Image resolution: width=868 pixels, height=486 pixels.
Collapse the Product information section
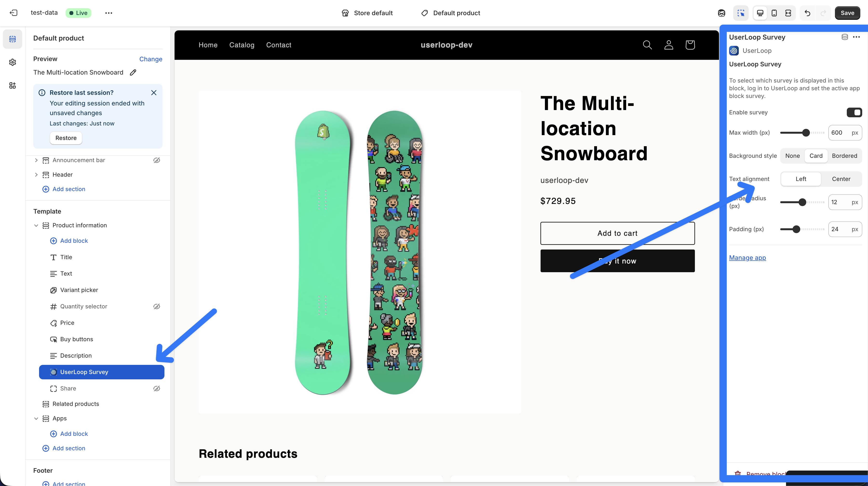(x=36, y=225)
